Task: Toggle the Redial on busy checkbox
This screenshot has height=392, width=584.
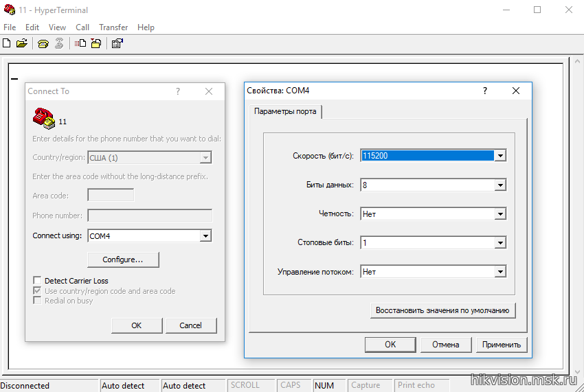Action: [37, 301]
